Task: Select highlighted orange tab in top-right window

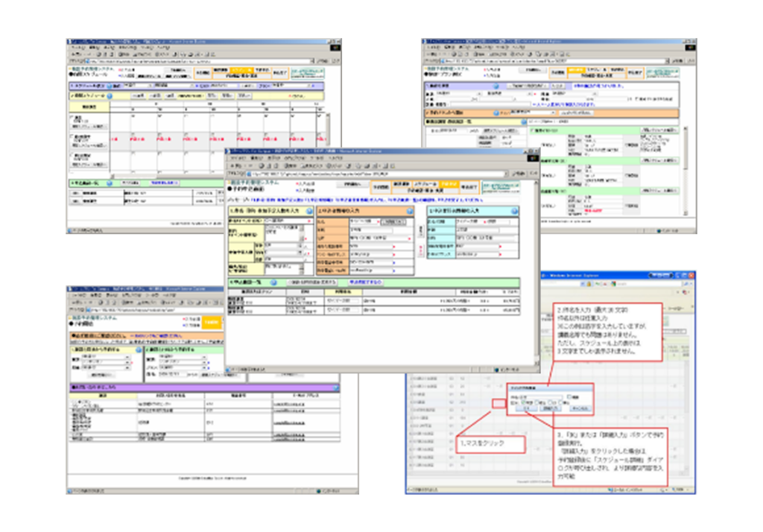Action: click(x=576, y=70)
